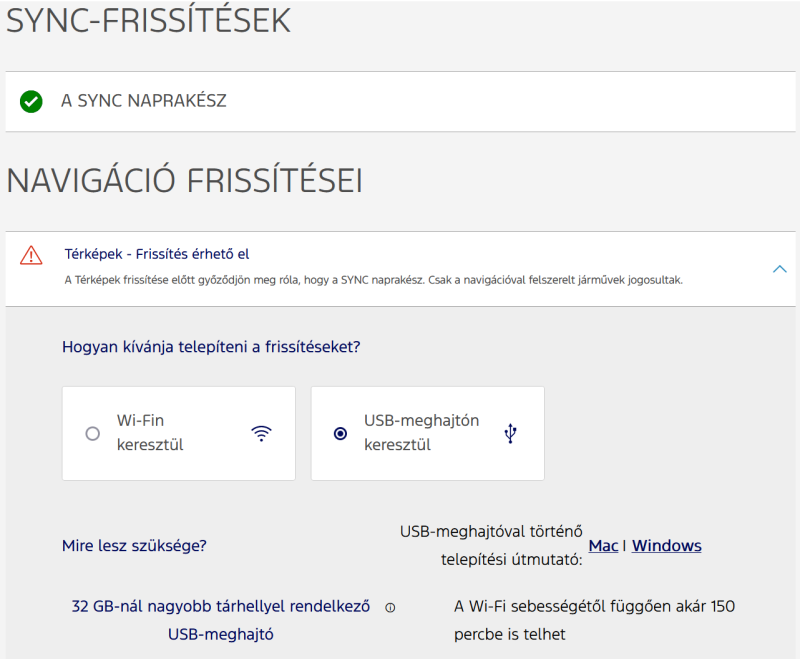Click the Wi-Fi signal icon

261,434
